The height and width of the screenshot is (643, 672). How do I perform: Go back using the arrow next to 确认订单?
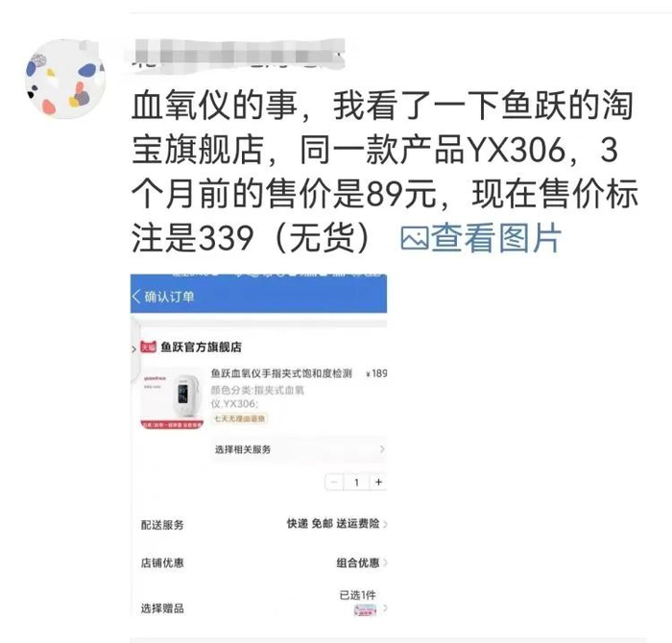136,297
